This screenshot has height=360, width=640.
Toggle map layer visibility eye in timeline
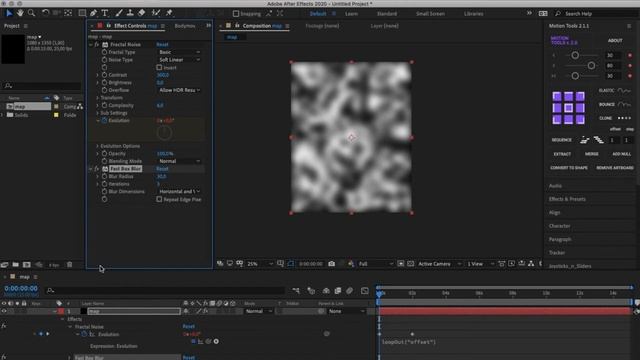point(4,311)
